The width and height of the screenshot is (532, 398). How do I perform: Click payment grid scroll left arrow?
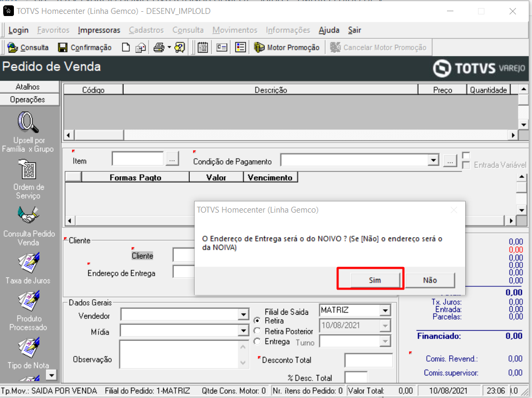(x=70, y=221)
